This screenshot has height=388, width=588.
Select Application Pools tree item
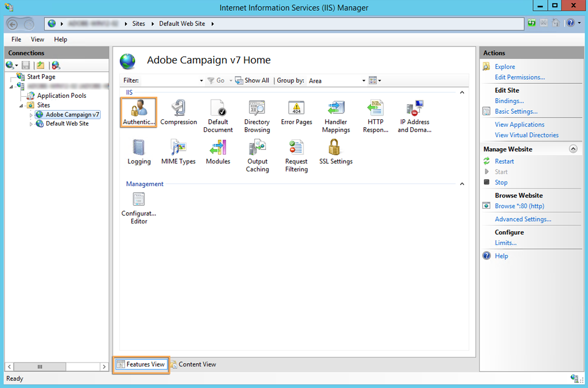coord(62,96)
